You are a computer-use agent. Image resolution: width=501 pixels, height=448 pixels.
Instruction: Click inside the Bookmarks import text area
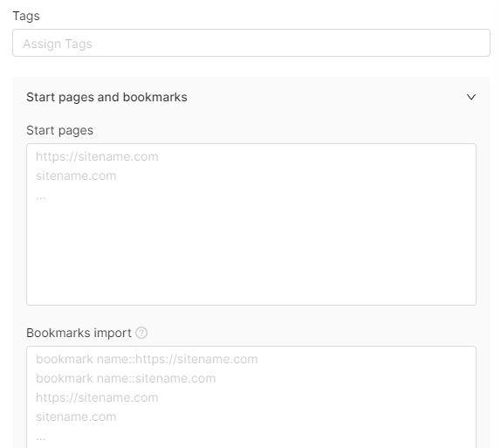(251, 397)
